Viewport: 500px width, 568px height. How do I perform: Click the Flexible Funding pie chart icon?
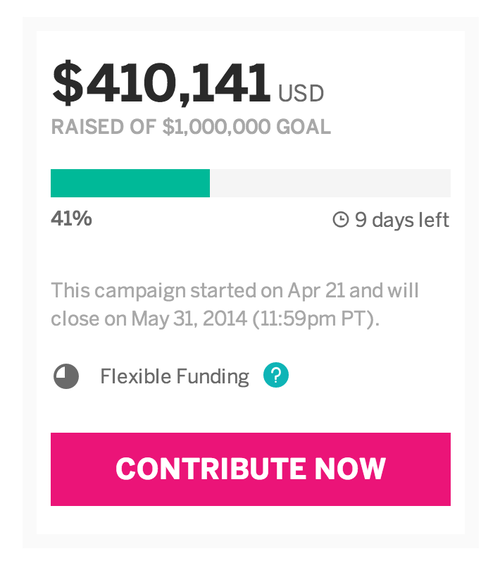pos(66,376)
